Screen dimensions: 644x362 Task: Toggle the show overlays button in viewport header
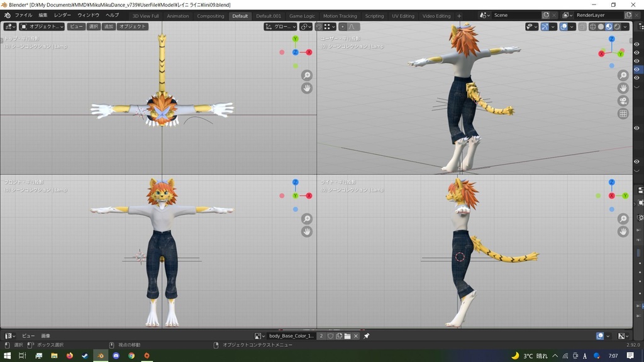point(565,26)
